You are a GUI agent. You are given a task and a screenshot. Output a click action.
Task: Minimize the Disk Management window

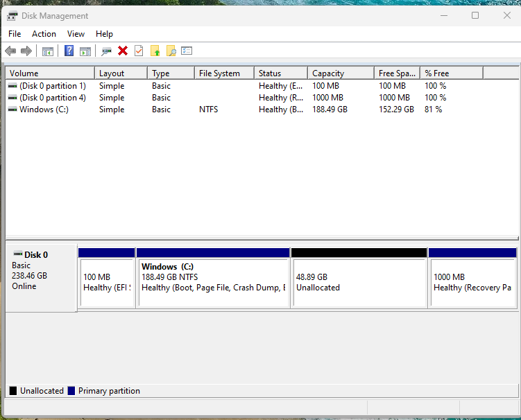[444, 15]
